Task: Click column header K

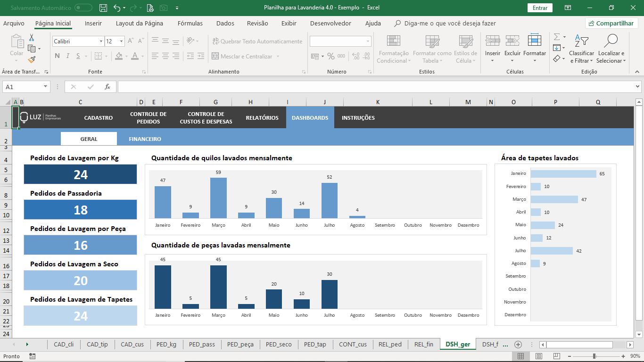Action: pos(378,102)
